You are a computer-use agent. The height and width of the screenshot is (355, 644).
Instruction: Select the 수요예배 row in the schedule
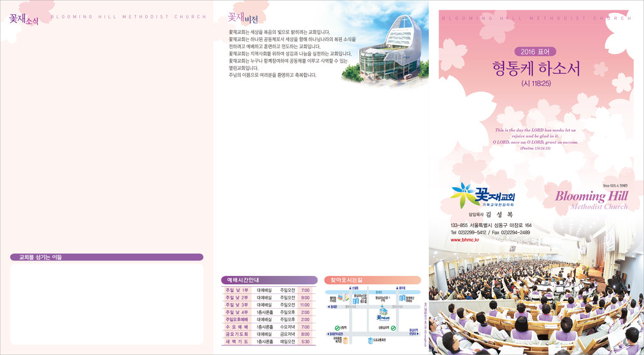pyautogui.click(x=269, y=327)
